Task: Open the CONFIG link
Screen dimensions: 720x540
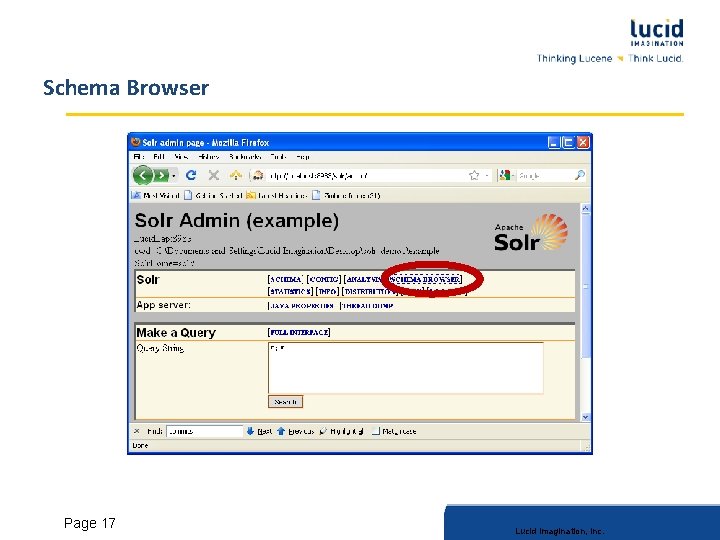Action: point(324,279)
